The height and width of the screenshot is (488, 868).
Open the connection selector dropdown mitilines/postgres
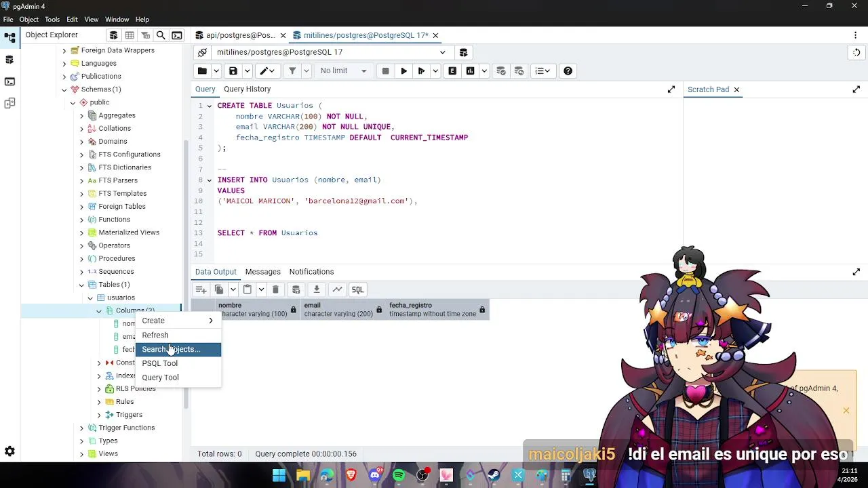332,52
